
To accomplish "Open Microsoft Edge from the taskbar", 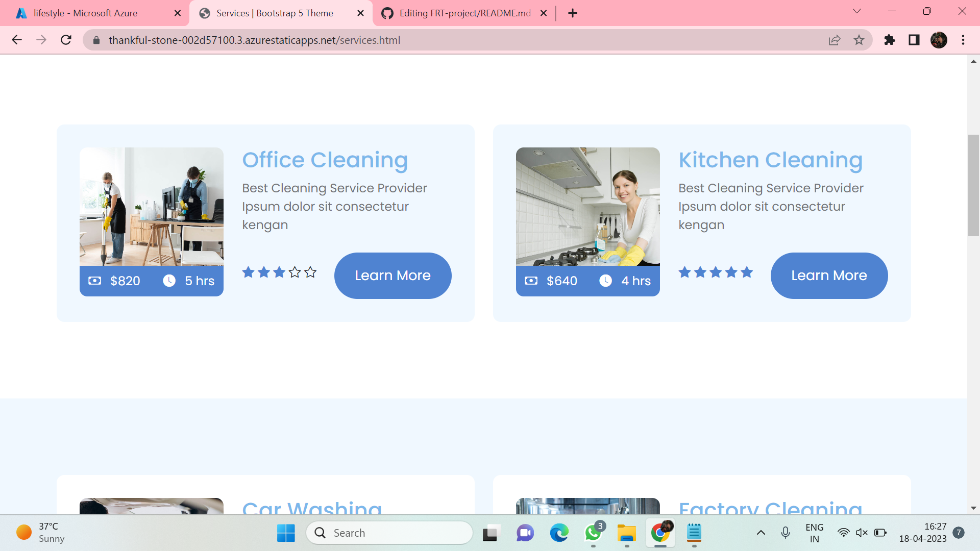I will (x=559, y=533).
